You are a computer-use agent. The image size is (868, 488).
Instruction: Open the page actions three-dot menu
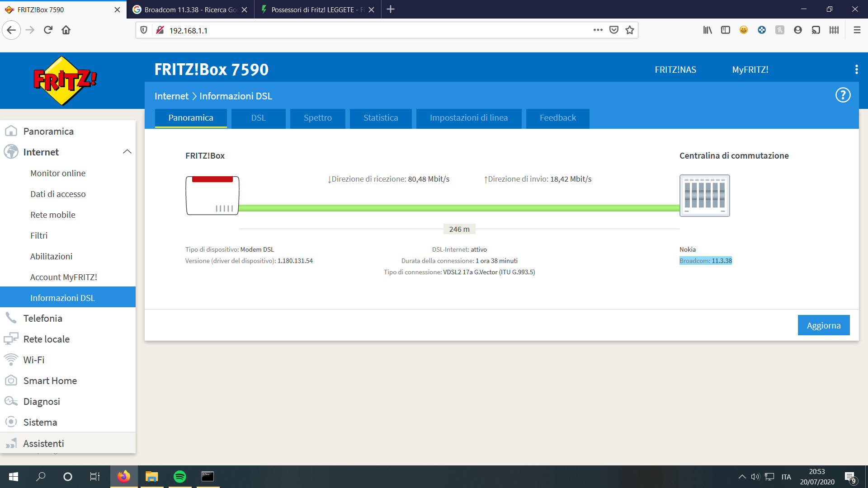[598, 30]
